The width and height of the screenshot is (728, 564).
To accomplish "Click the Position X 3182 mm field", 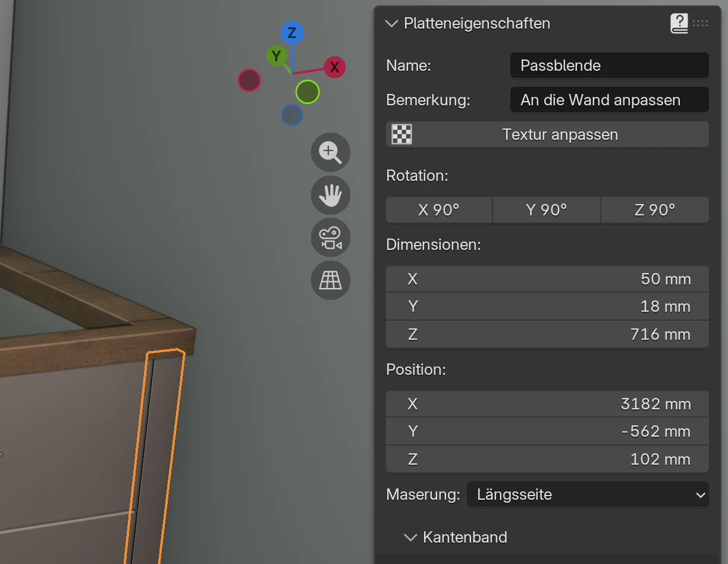I will (547, 404).
